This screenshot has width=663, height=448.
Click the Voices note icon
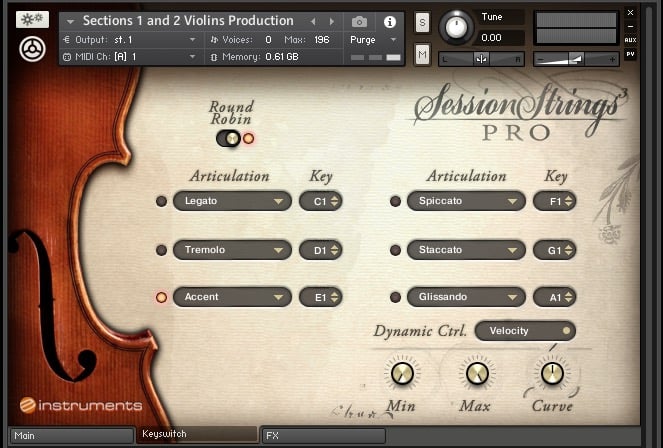214,40
